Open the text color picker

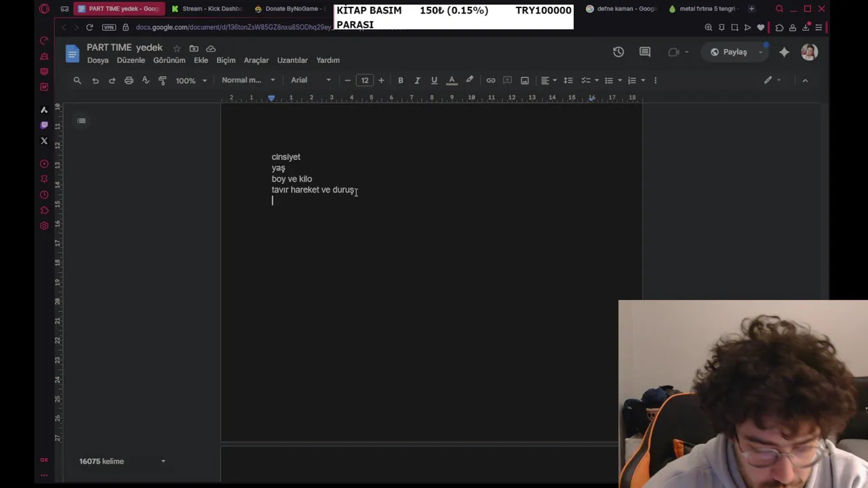pyautogui.click(x=452, y=80)
